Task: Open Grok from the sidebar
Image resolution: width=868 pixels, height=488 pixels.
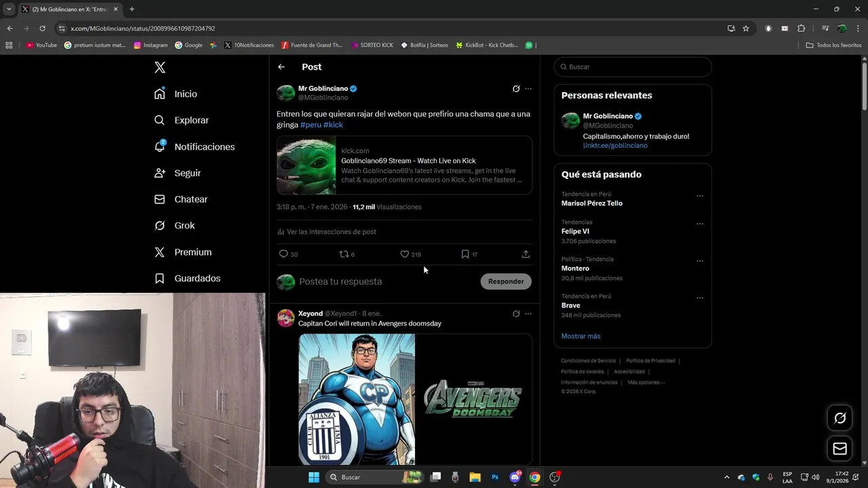Action: click(x=174, y=226)
